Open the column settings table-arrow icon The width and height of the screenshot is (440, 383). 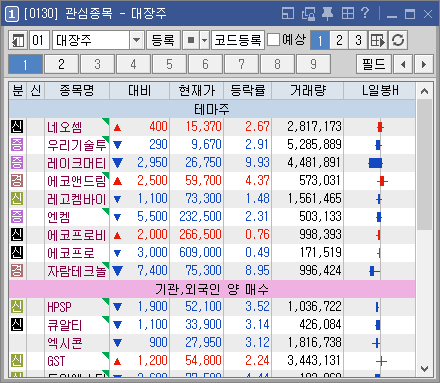[378, 40]
